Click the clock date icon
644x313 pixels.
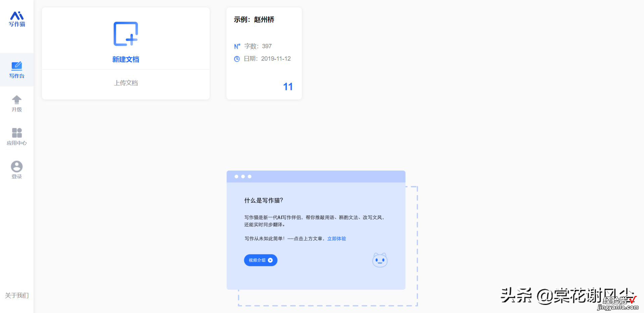pyautogui.click(x=237, y=59)
